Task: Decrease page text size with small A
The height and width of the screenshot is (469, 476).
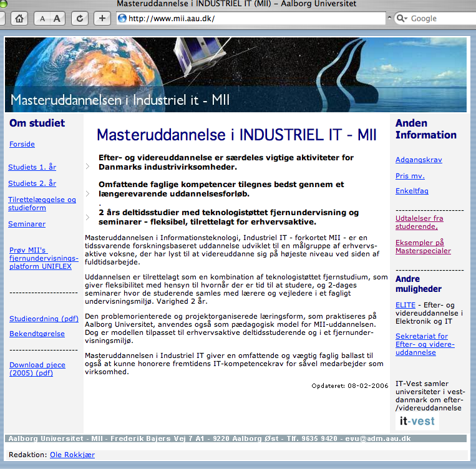Action: coord(42,19)
